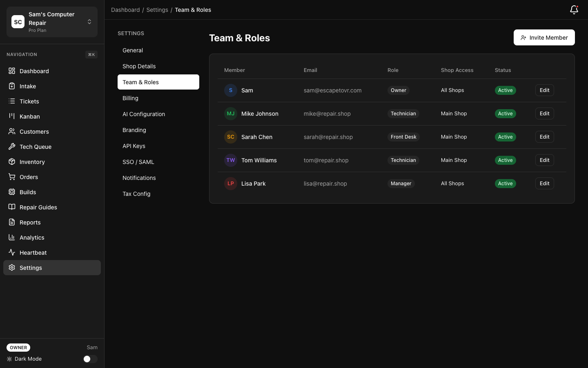Open the SSO / SAML settings page
Viewport: 588px width, 368px height.
[x=138, y=162]
